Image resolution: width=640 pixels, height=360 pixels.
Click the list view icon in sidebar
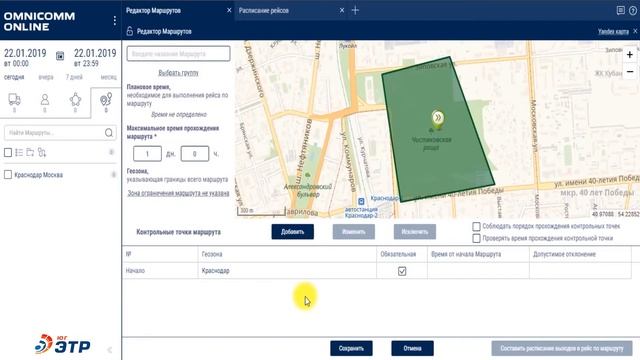pyautogui.click(x=19, y=153)
